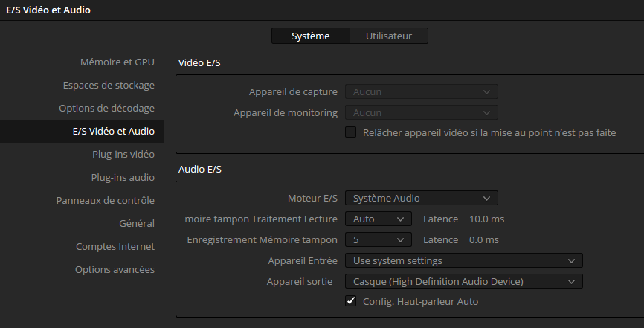Open Enregistrement Mémoire tampon dropdown

click(378, 239)
